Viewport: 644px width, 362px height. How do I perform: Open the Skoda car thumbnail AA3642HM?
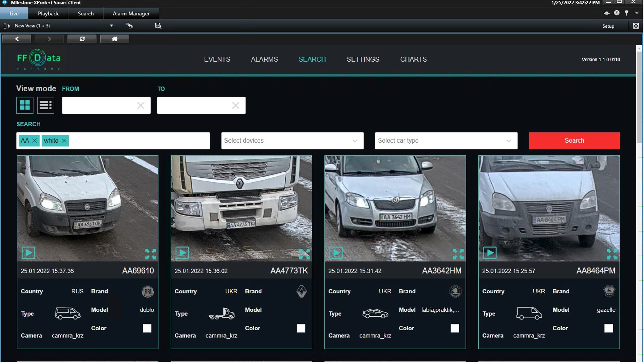tap(395, 208)
